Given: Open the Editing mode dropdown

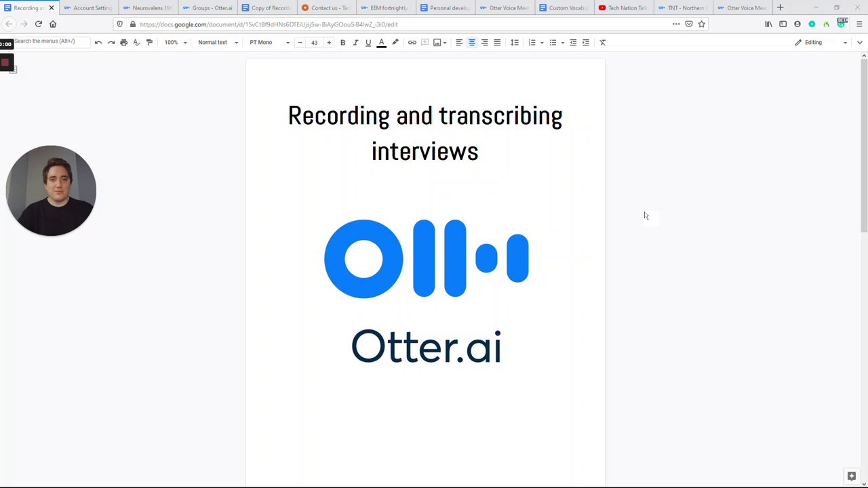Looking at the screenshot, I should point(821,42).
